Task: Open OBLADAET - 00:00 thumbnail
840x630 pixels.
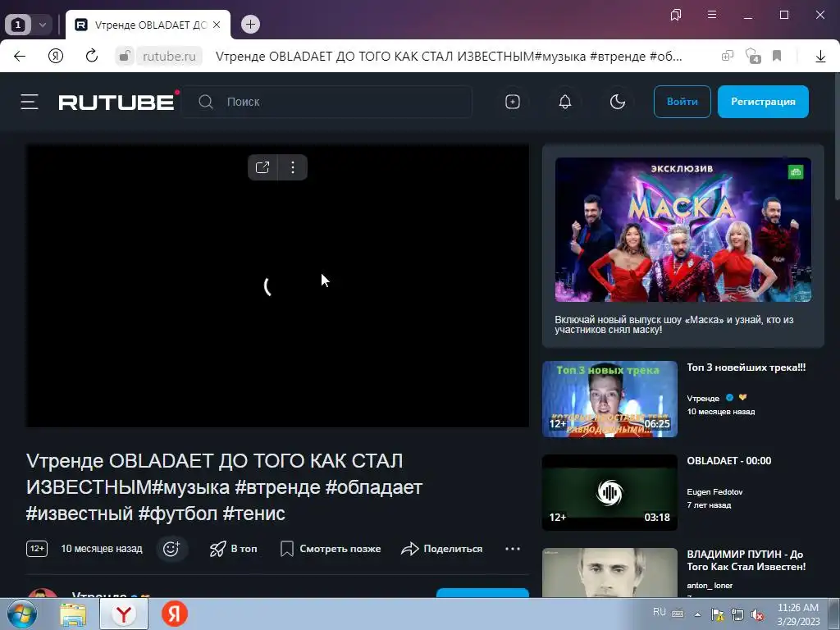Action: click(x=609, y=492)
